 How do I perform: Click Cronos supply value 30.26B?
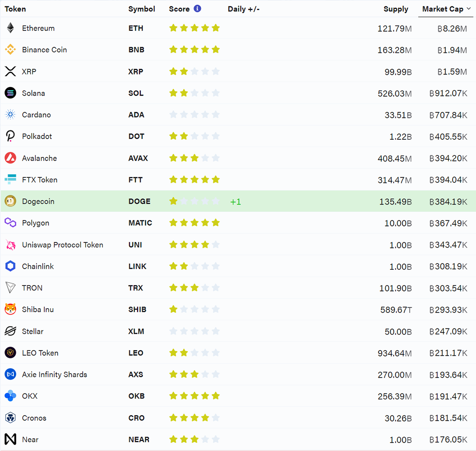pos(398,418)
